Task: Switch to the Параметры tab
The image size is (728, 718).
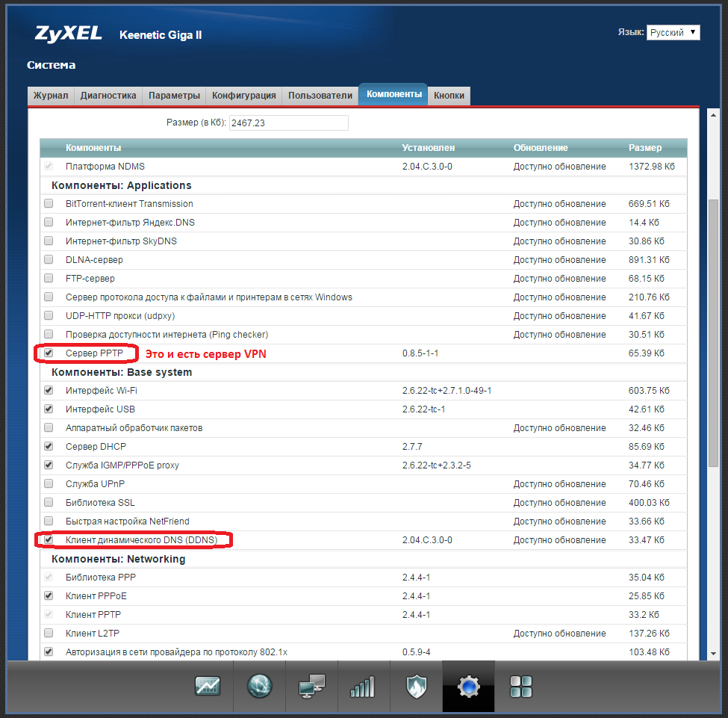Action: pyautogui.click(x=174, y=96)
